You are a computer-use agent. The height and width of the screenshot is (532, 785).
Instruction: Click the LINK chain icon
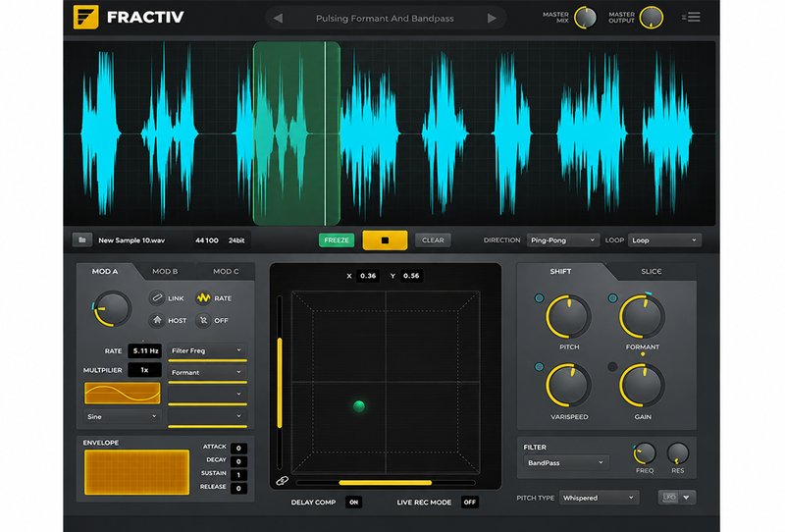[x=157, y=298]
